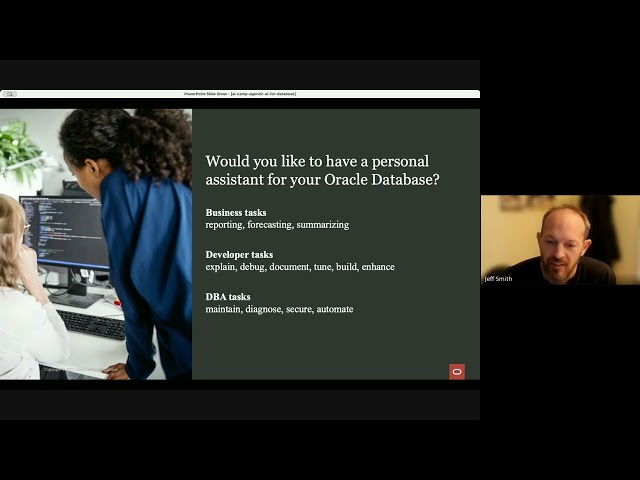640x480 pixels.
Task: Click the 'Jeff Smith' name label
Action: coord(498,279)
